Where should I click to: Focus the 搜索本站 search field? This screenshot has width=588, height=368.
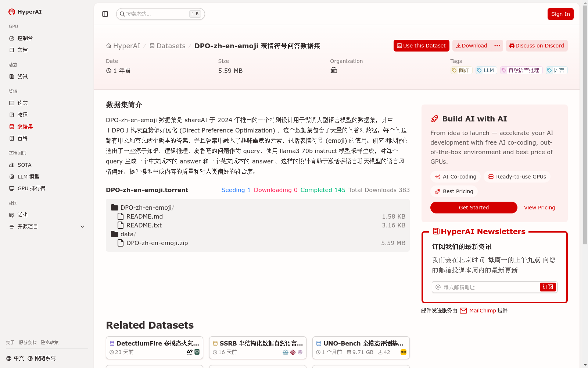click(x=160, y=14)
